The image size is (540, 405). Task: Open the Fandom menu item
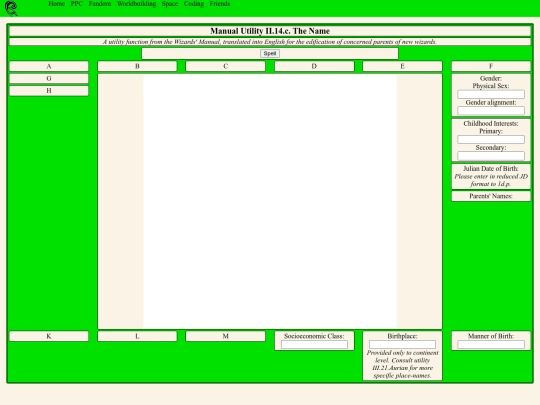point(100,4)
